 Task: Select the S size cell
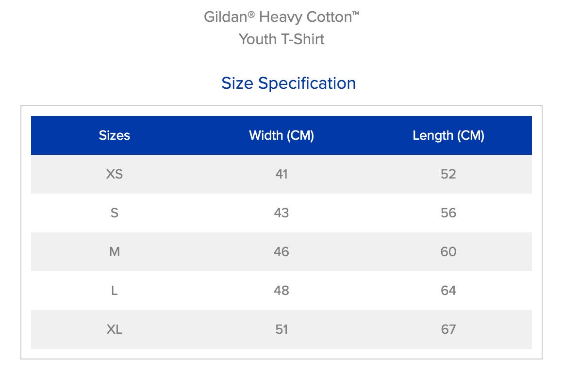pyautogui.click(x=114, y=213)
